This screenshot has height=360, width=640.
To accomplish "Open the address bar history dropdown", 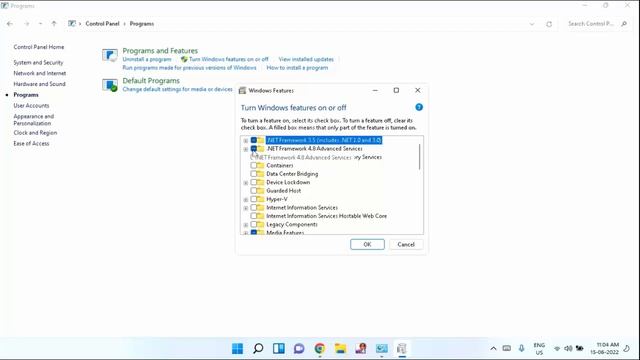I will 532,24.
